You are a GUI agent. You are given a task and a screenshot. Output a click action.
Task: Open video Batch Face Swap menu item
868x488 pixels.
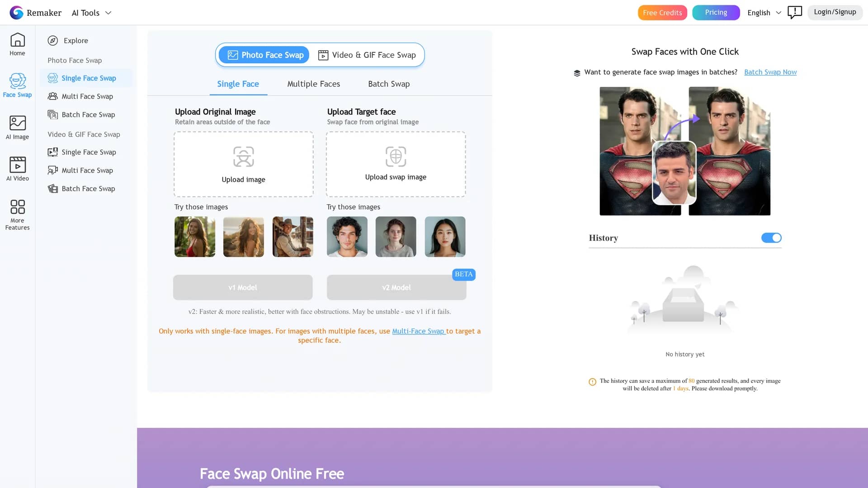[86, 189]
